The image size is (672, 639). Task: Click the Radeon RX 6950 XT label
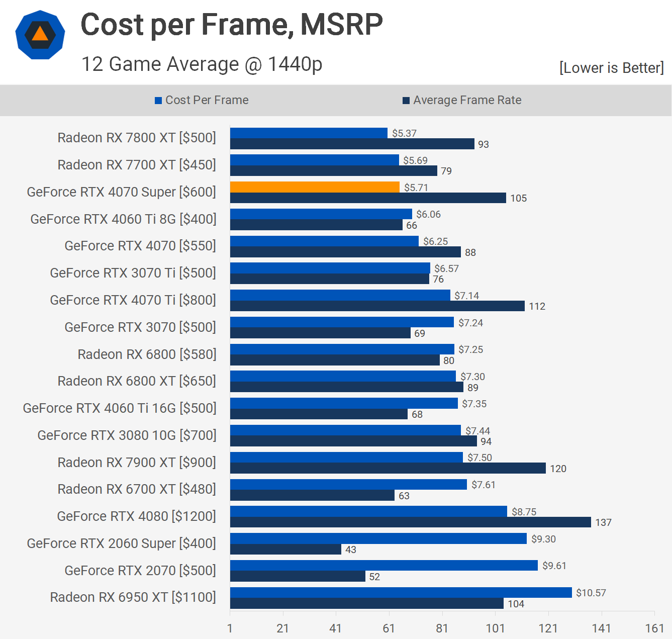tap(133, 597)
